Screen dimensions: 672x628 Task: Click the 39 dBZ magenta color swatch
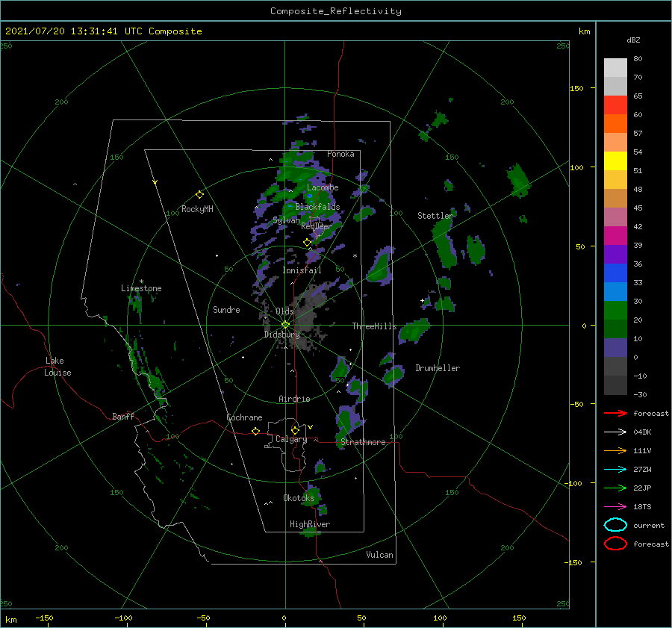(615, 236)
